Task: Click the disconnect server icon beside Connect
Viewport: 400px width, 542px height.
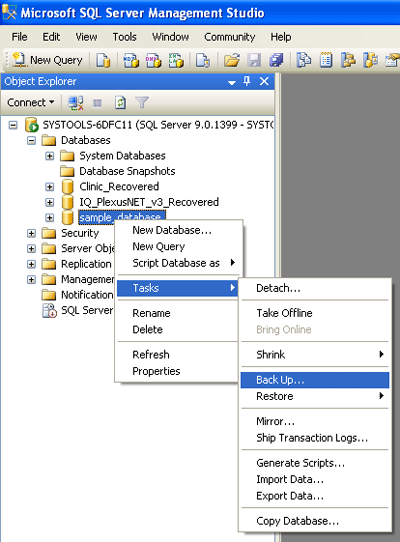Action: [76, 103]
